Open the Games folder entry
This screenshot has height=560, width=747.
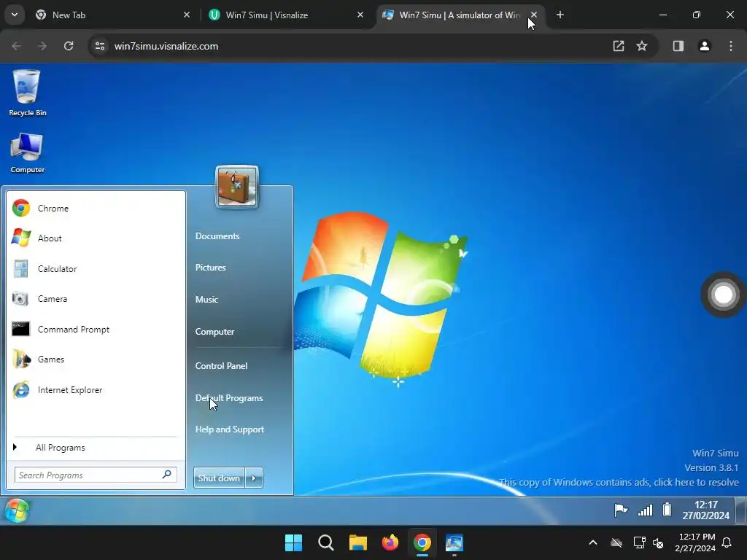coord(96,359)
